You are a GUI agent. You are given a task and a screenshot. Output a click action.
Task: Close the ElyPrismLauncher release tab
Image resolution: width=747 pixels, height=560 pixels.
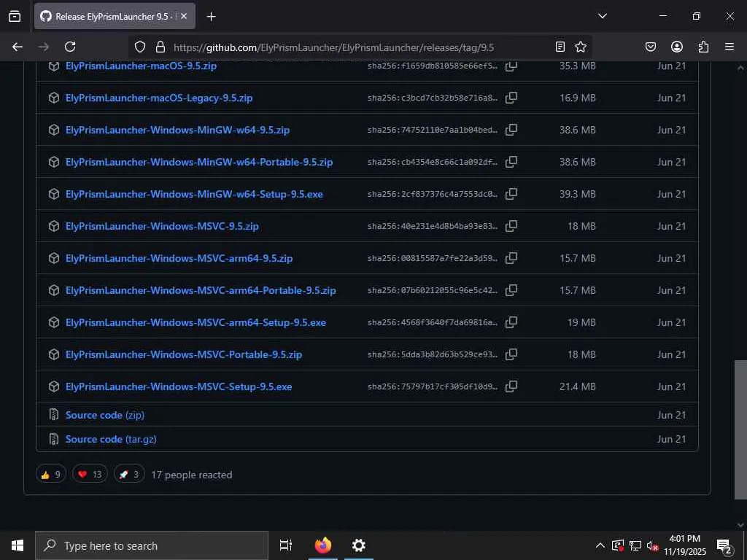tap(184, 16)
